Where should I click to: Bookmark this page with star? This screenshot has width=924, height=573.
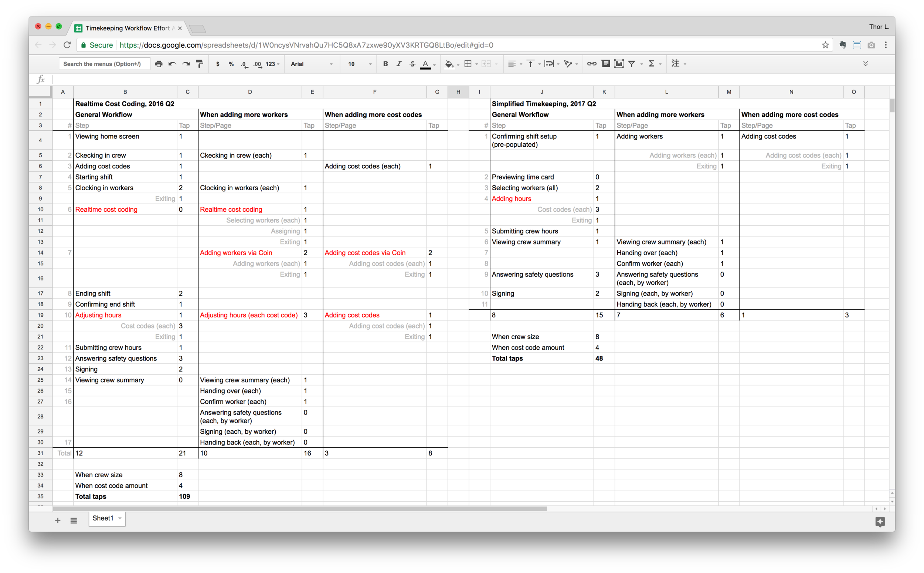pyautogui.click(x=825, y=45)
